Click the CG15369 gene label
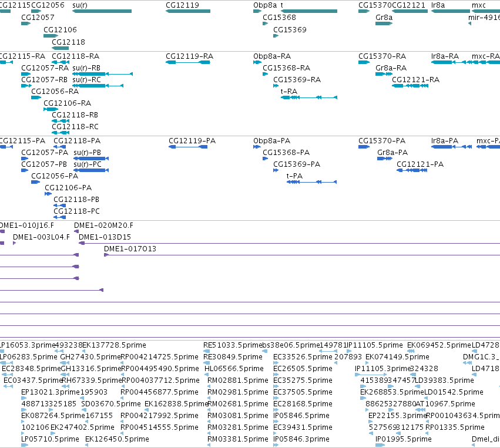The width and height of the screenshot is (500, 448). 290,29
